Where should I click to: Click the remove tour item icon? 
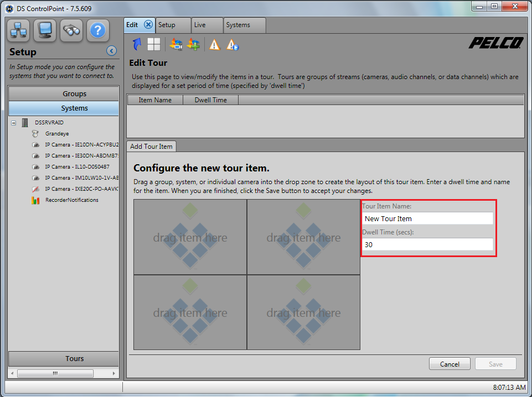click(176, 44)
